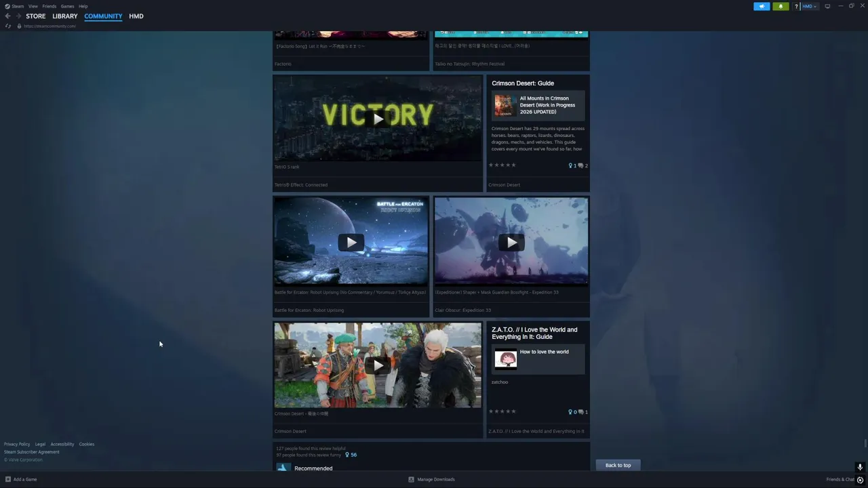Click the award icon on Z.A.T.O. guide
The image size is (868, 488).
tap(570, 412)
